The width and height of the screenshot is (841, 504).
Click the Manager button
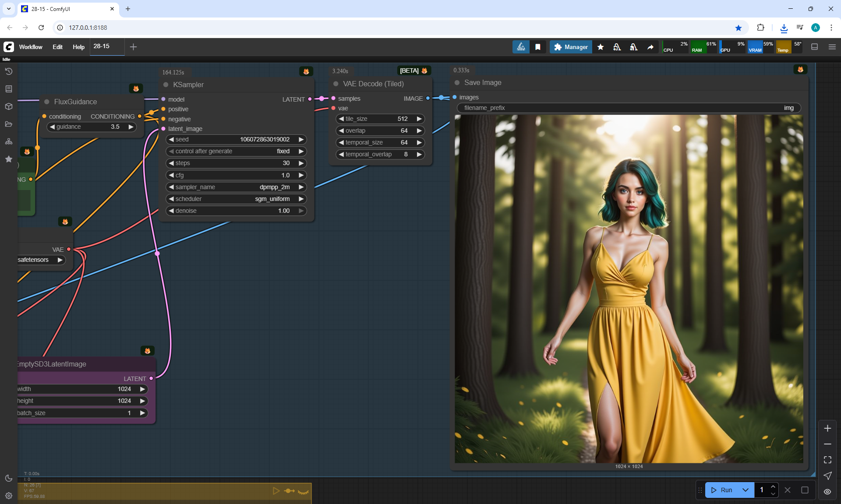[x=571, y=47]
